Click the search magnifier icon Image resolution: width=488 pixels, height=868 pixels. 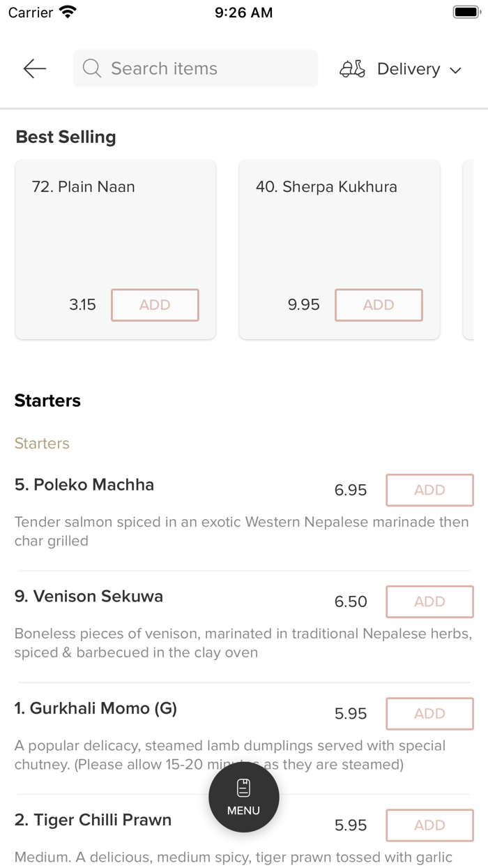point(91,68)
